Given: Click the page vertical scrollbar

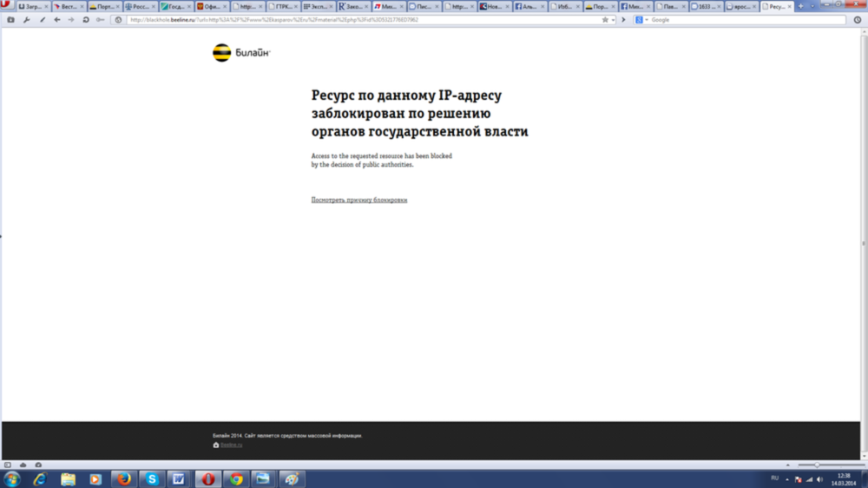Looking at the screenshot, I should tap(864, 244).
